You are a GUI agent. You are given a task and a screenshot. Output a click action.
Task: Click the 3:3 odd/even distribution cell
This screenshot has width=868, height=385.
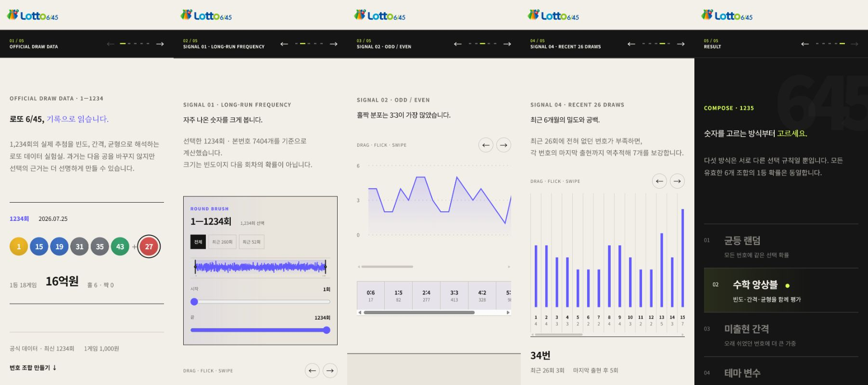click(x=454, y=295)
